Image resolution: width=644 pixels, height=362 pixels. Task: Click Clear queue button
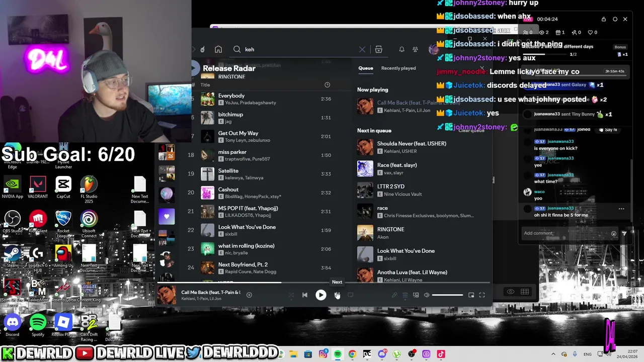pos(471,131)
